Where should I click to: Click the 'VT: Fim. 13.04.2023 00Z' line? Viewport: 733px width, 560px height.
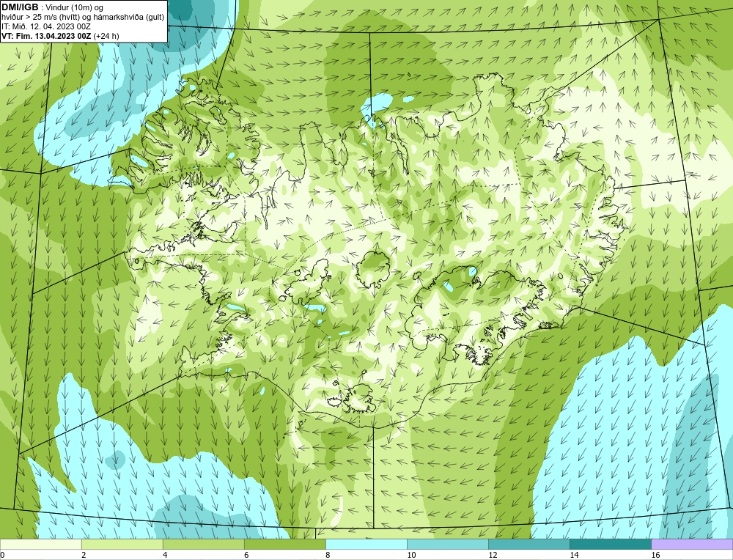point(60,35)
